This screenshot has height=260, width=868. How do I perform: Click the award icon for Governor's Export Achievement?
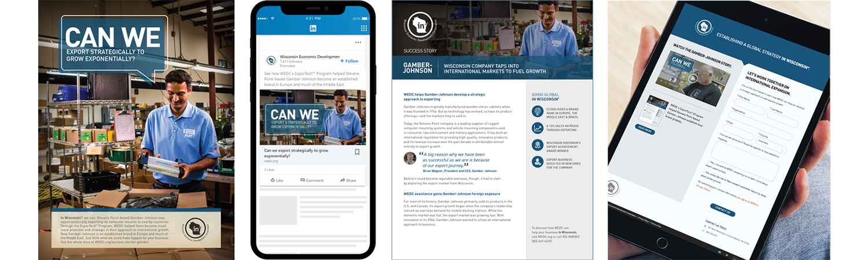(x=538, y=145)
